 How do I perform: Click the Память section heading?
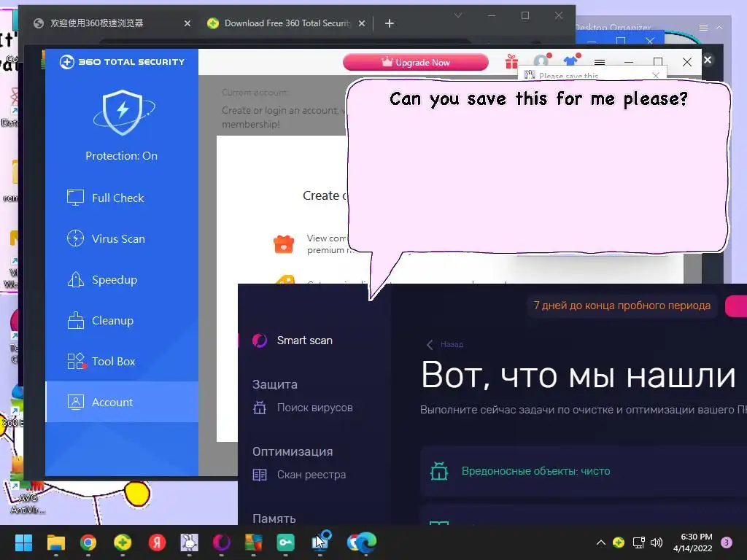(x=274, y=518)
